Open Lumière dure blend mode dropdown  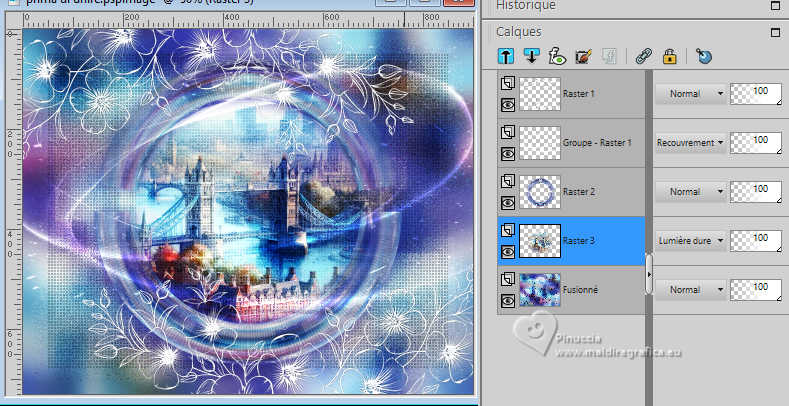(690, 241)
